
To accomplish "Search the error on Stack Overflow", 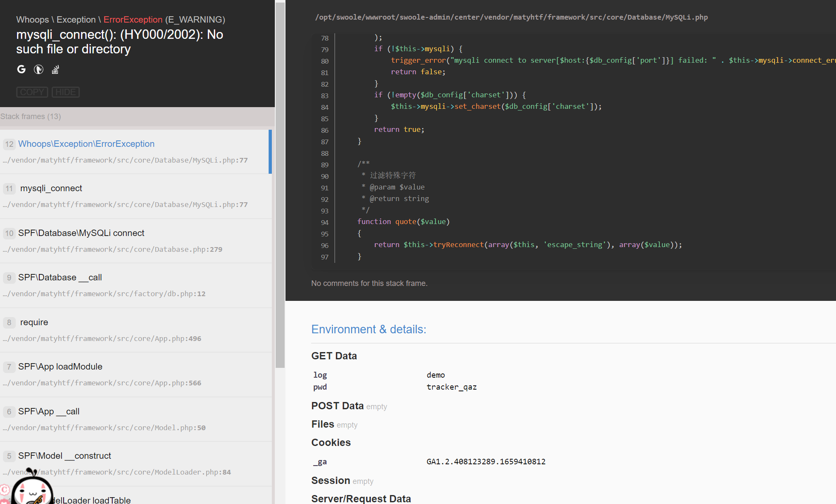I will [x=55, y=69].
